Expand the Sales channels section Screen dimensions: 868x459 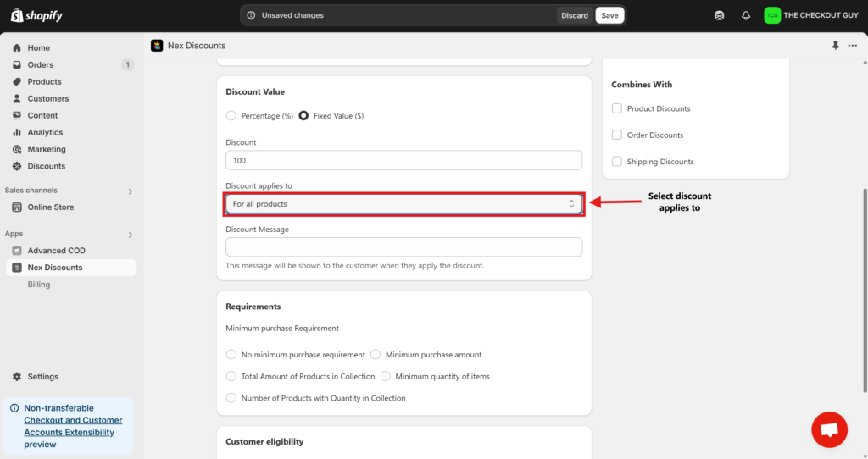point(130,191)
